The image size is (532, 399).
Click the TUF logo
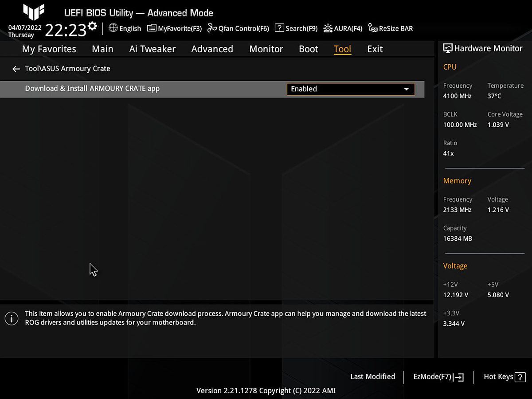tap(34, 12)
